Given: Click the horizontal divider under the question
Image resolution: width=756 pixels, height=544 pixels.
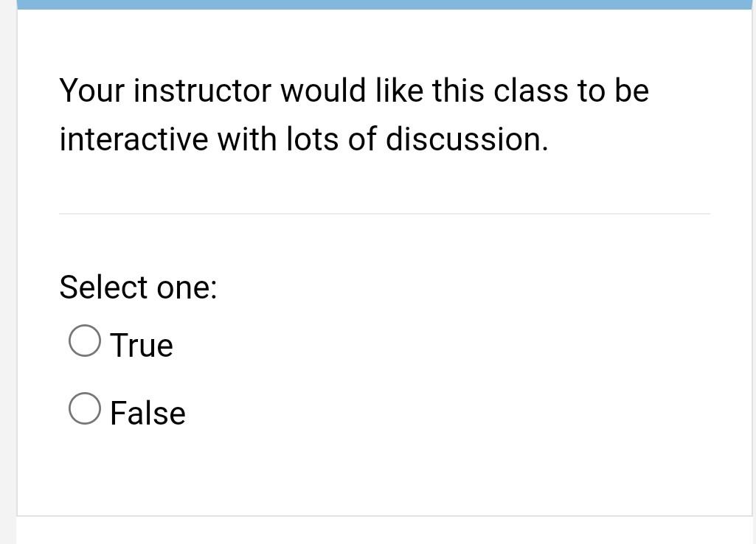Looking at the screenshot, I should coord(384,215).
